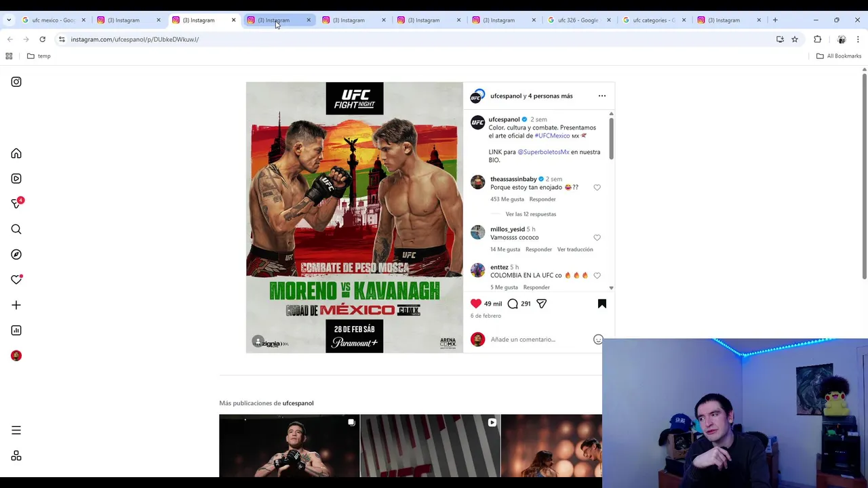
Task: Go back in browser history
Action: point(9,39)
